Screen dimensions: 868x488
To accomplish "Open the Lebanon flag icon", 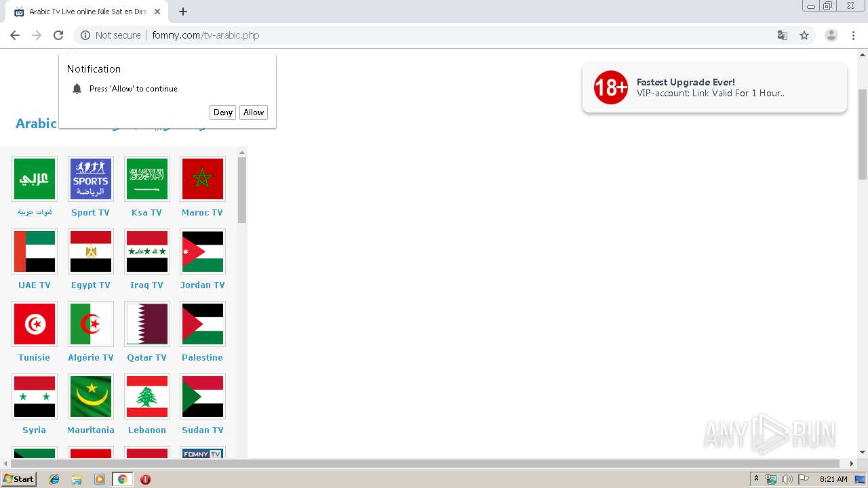I will [x=146, y=396].
